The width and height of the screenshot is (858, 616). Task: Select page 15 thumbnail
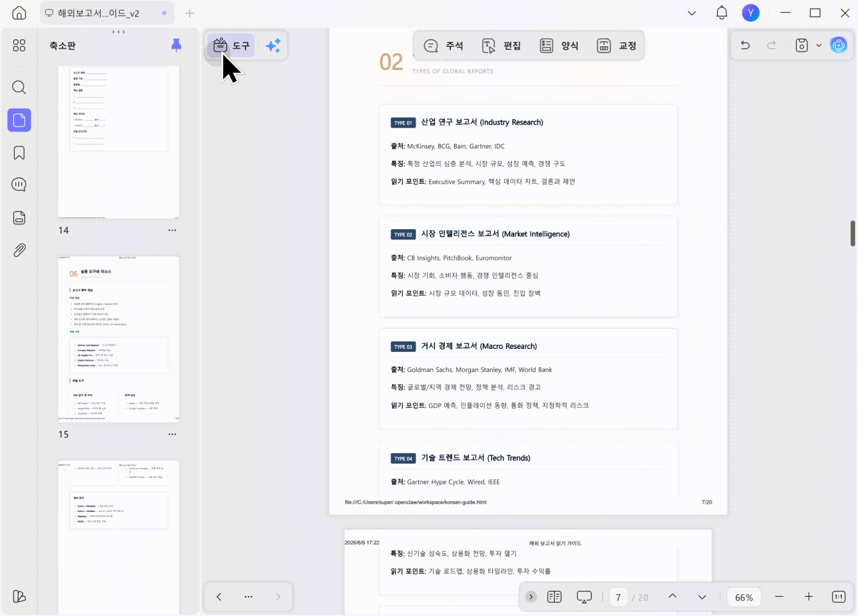click(119, 339)
